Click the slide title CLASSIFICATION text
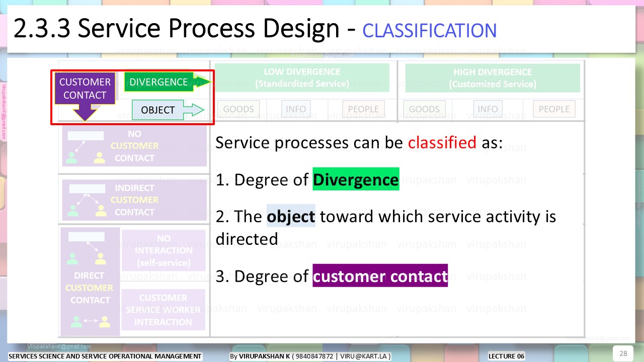The height and width of the screenshot is (362, 644). pos(430,31)
